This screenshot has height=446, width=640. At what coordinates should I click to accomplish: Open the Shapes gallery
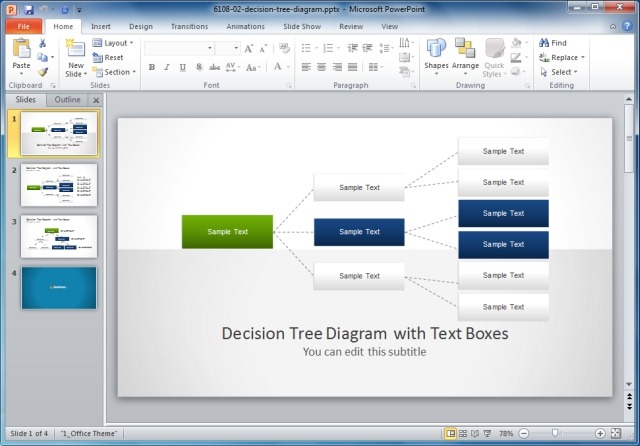pos(436,57)
